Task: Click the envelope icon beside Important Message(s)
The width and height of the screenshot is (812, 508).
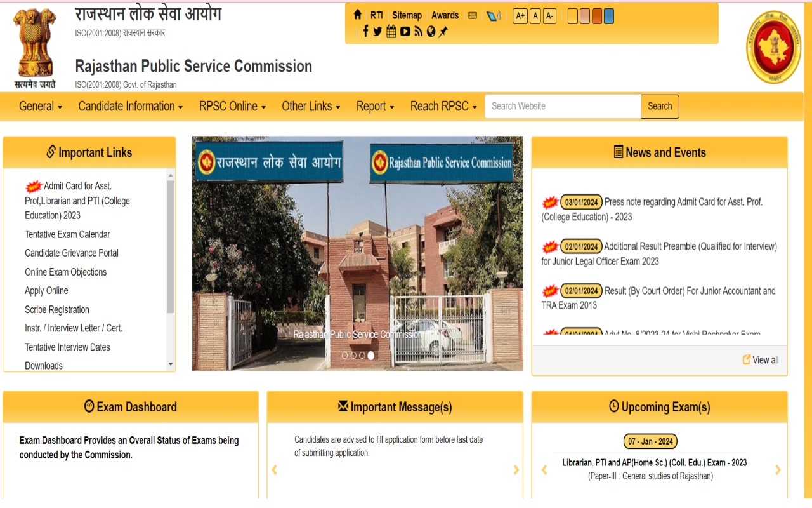Action: point(343,406)
